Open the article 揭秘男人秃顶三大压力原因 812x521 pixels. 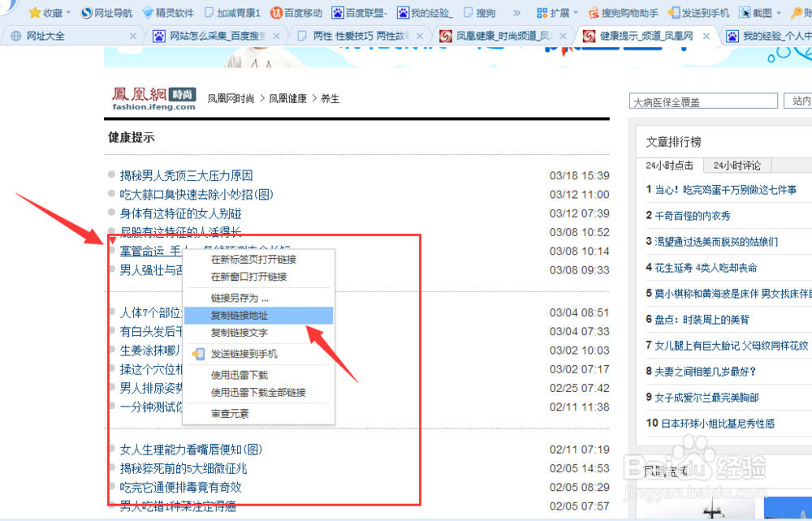click(x=185, y=175)
